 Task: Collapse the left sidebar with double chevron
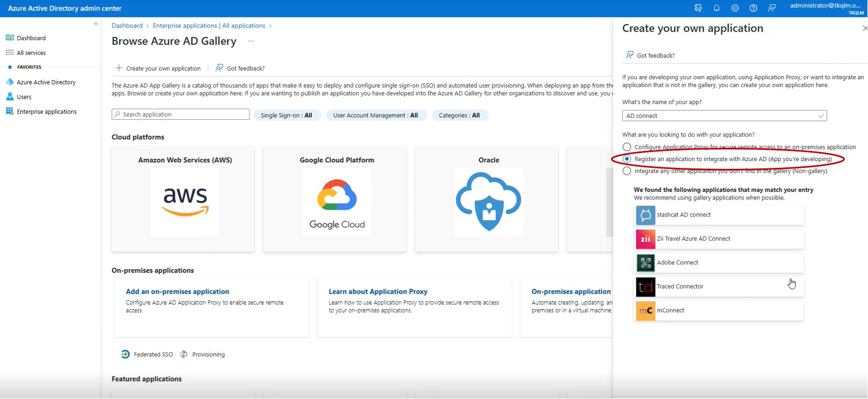[x=96, y=24]
